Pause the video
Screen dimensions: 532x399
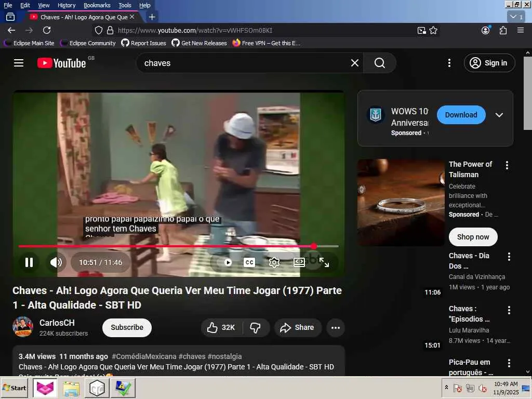[29, 262]
